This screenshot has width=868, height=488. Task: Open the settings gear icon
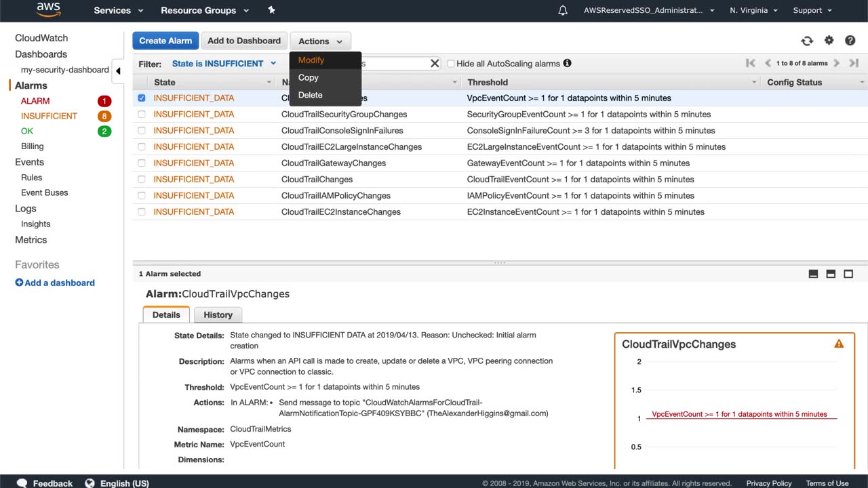[x=829, y=41]
